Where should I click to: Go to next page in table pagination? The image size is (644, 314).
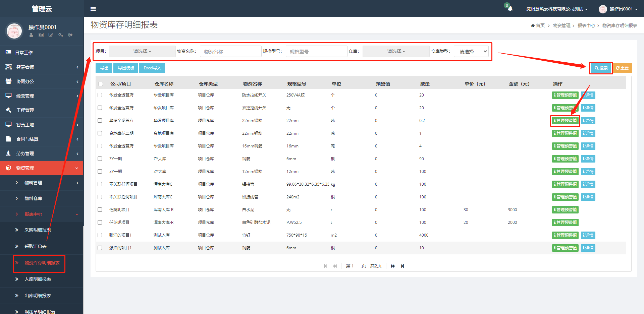[x=393, y=266]
